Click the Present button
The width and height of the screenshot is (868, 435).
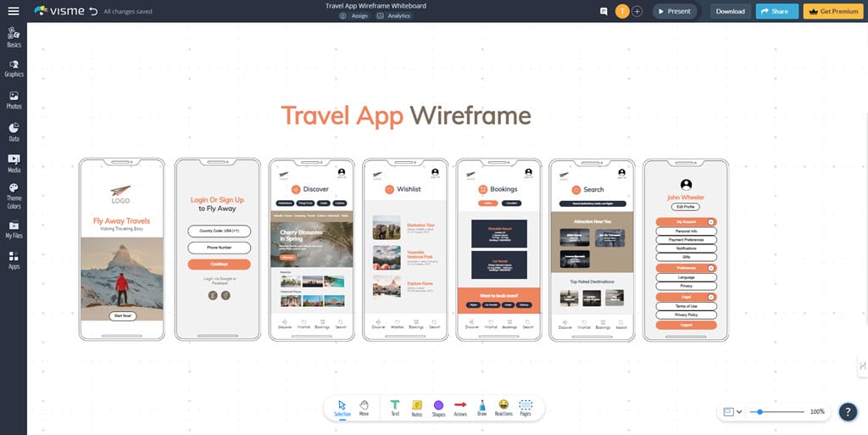(x=674, y=11)
